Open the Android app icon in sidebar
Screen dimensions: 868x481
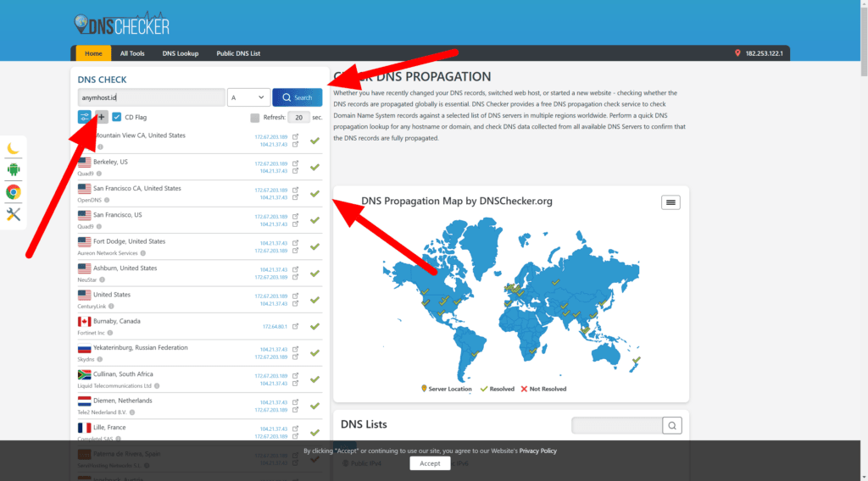[14, 169]
